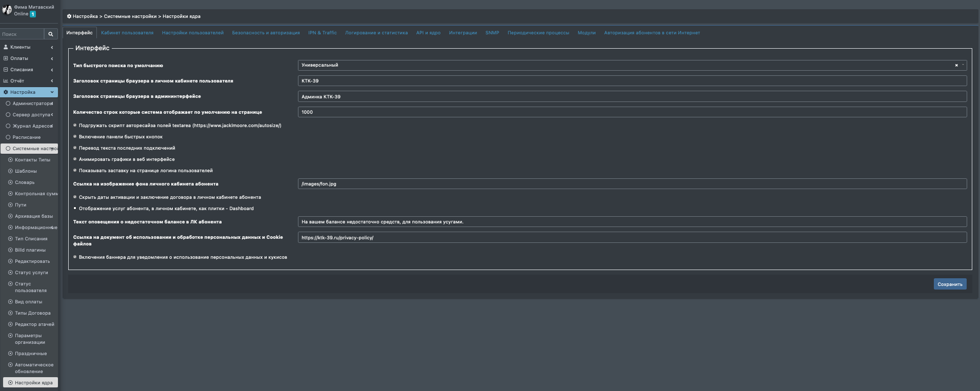Open Архивация базы in the sidebar
Viewport: 980px width, 391px height.
click(x=33, y=216)
